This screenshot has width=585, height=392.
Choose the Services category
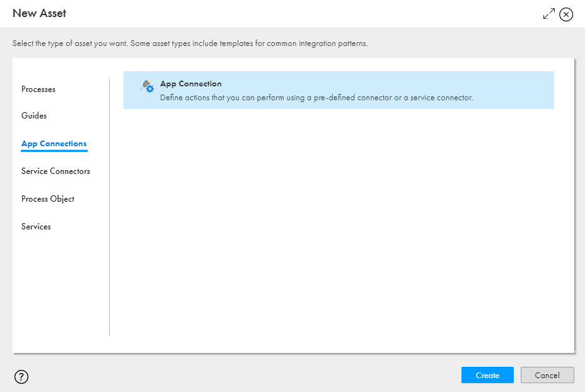36,227
